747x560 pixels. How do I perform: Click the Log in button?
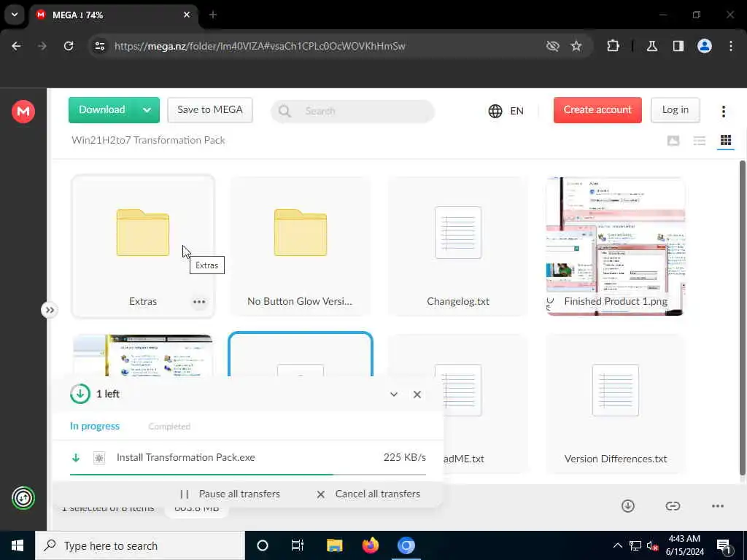[x=675, y=110]
